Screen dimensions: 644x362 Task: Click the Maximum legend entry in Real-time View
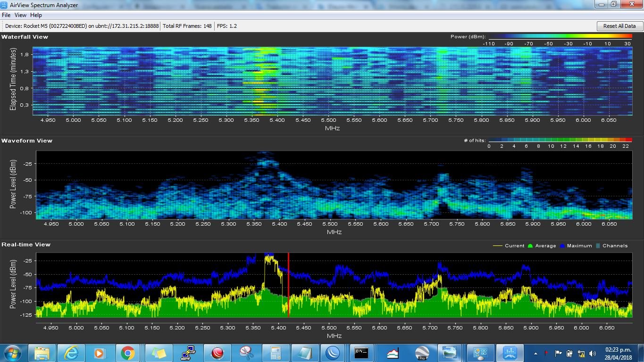pyautogui.click(x=576, y=245)
